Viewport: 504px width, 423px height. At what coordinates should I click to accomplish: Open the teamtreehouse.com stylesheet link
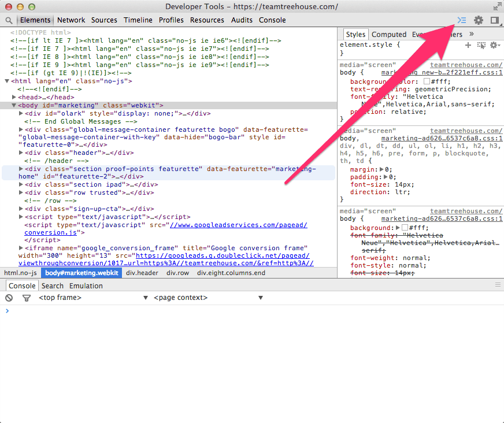(x=466, y=64)
